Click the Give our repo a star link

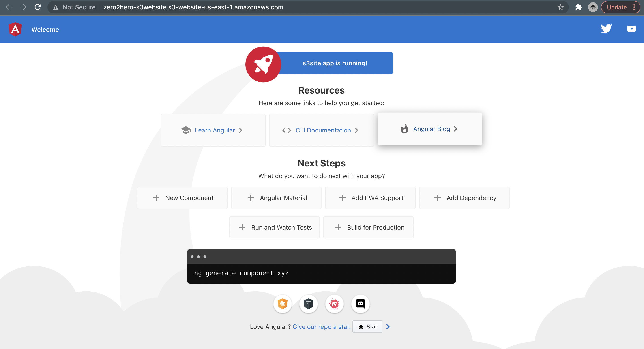coord(322,326)
